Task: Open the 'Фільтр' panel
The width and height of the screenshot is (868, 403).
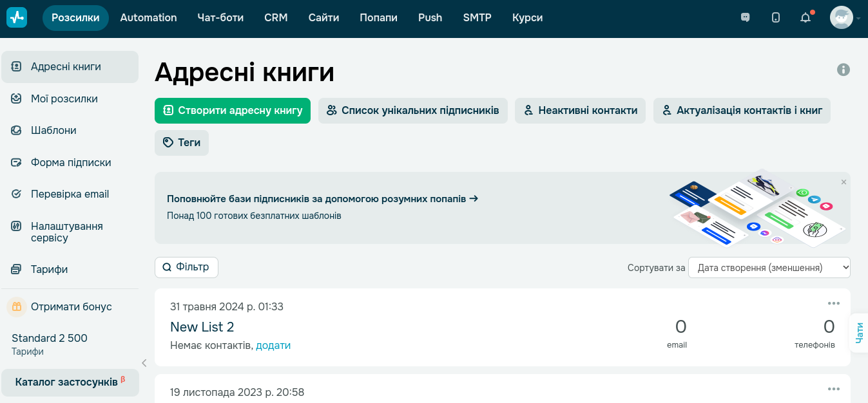Action: pyautogui.click(x=186, y=267)
